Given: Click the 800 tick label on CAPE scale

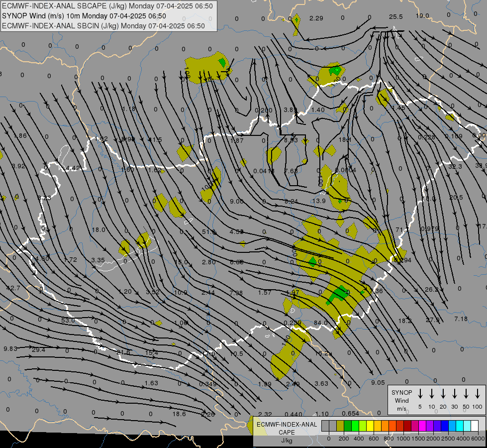Looking at the screenshot, I should tap(389, 439).
